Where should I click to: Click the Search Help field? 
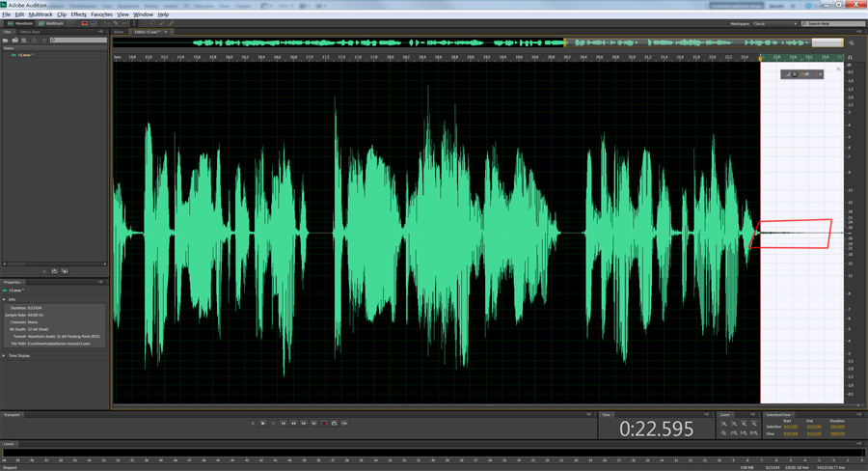pos(835,23)
